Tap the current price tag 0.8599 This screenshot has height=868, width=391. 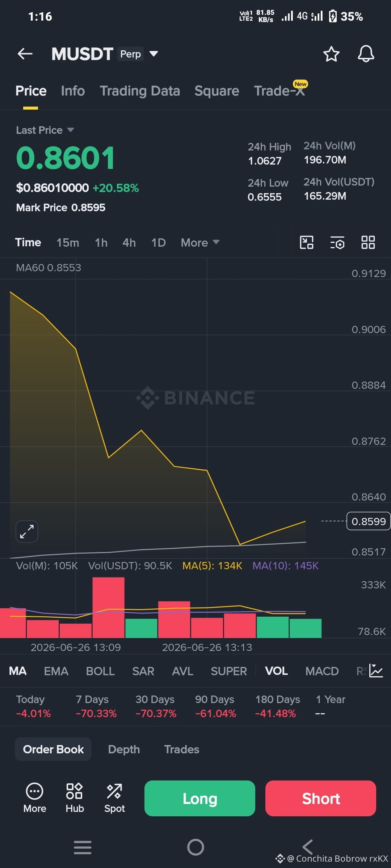pyautogui.click(x=369, y=521)
